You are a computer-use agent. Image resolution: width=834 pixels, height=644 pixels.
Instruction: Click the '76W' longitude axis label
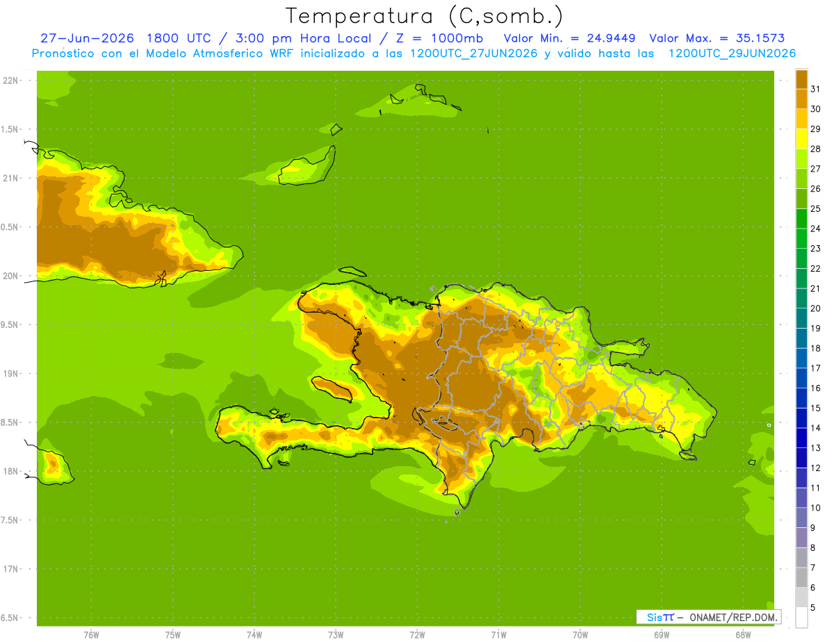tap(91, 635)
